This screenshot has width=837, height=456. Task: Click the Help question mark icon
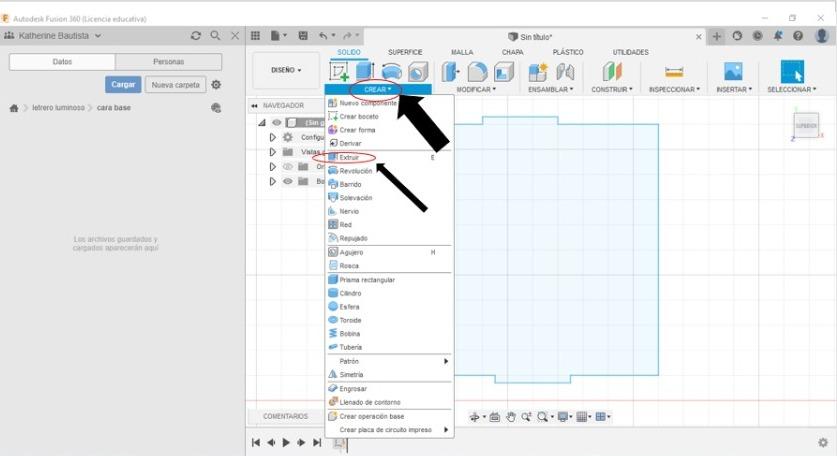pyautogui.click(x=798, y=36)
